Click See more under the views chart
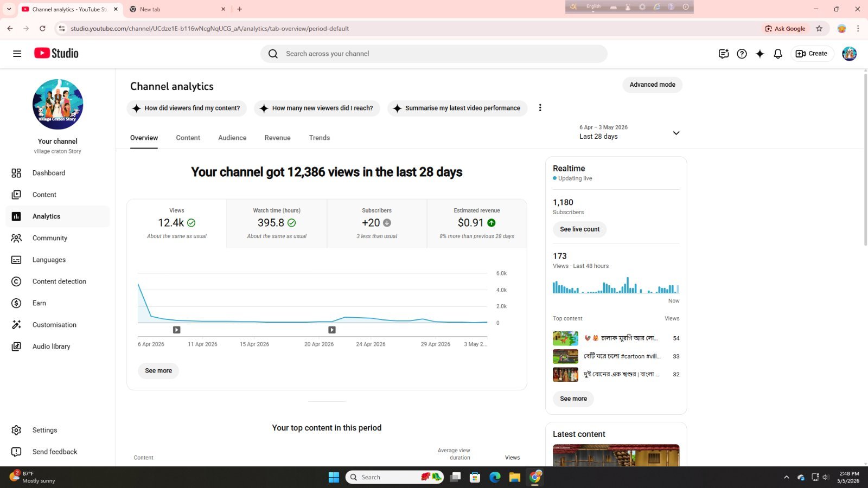Screen dimensions: 868x488 click(158, 371)
